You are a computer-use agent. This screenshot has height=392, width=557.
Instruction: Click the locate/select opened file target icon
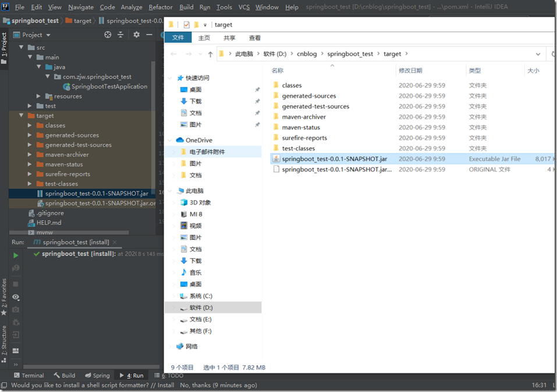point(108,34)
